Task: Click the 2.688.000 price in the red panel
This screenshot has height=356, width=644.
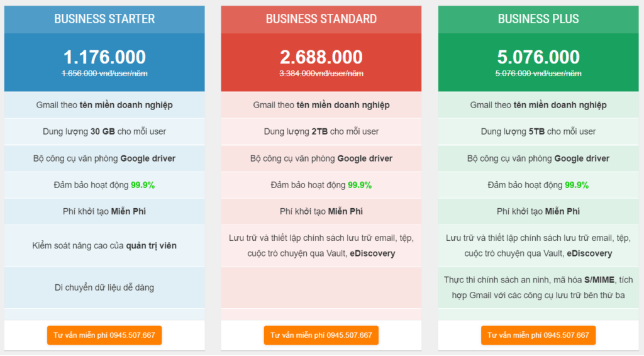Action: tap(321, 57)
